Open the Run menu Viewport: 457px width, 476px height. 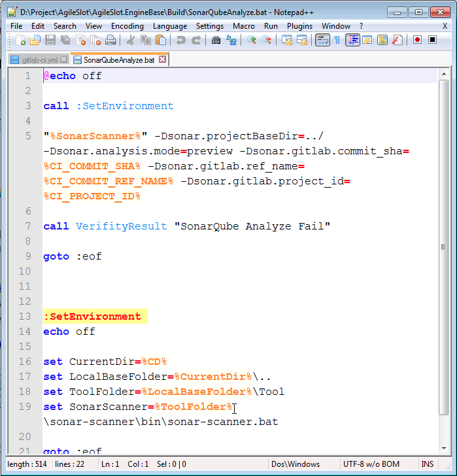tap(271, 26)
